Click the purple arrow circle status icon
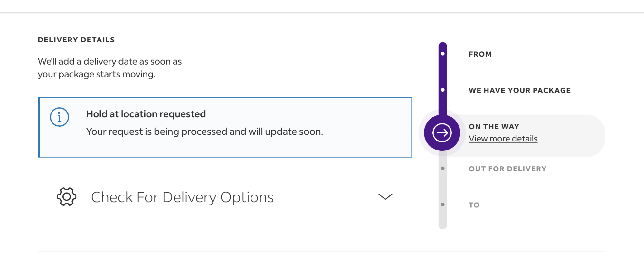Screen dimensions: 644x263 (442, 132)
